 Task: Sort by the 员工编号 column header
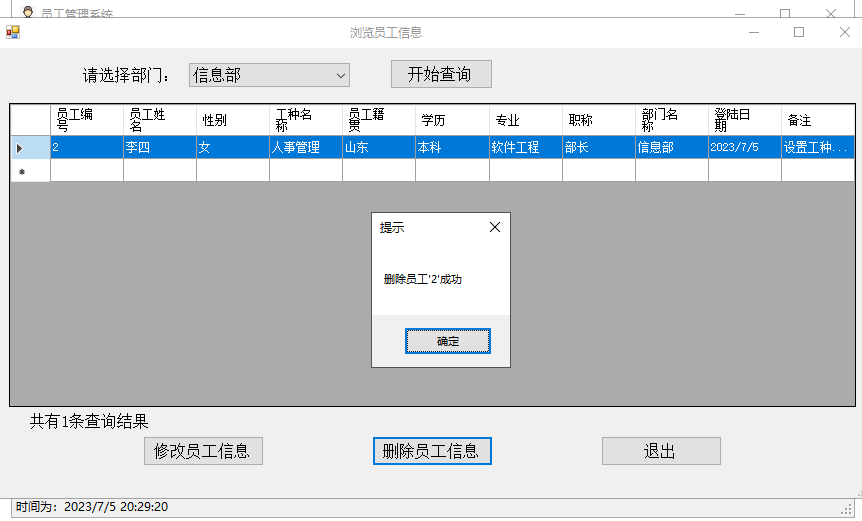click(x=86, y=120)
